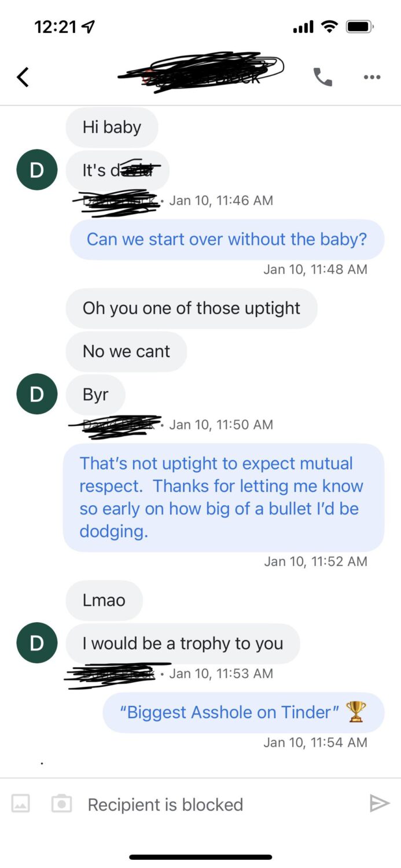Image resolution: width=401 pixels, height=868 pixels.
Task: Tap the camera icon
Action: 61,803
